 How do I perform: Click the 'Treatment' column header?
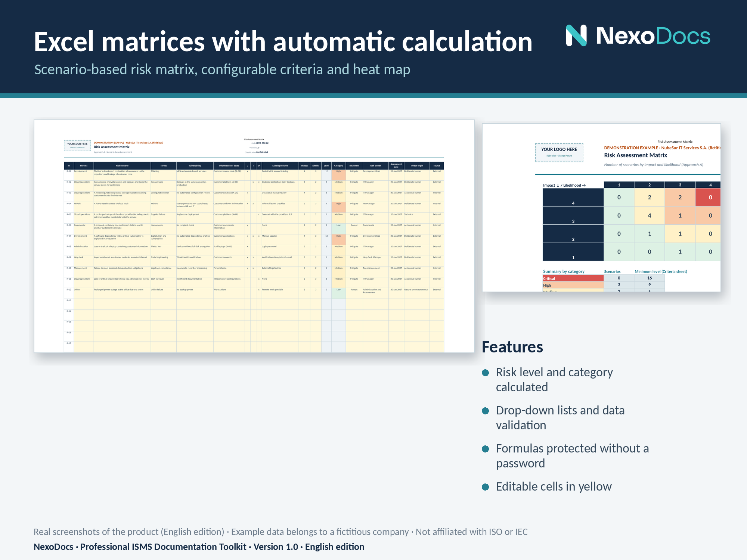click(354, 165)
